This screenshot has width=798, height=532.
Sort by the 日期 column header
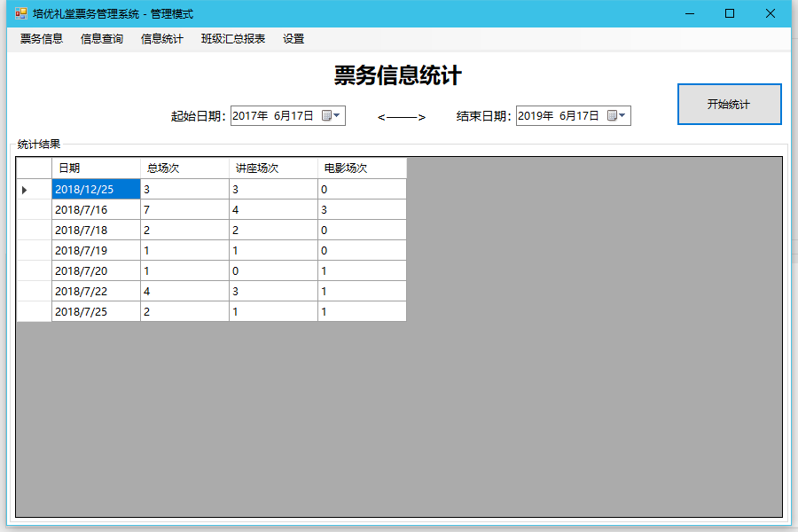[96, 168]
